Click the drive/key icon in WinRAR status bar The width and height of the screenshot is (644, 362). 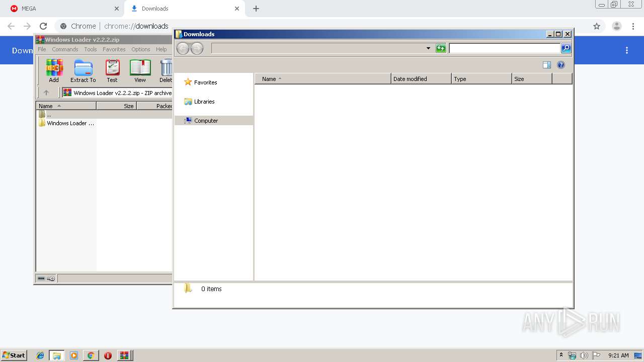pos(46,279)
